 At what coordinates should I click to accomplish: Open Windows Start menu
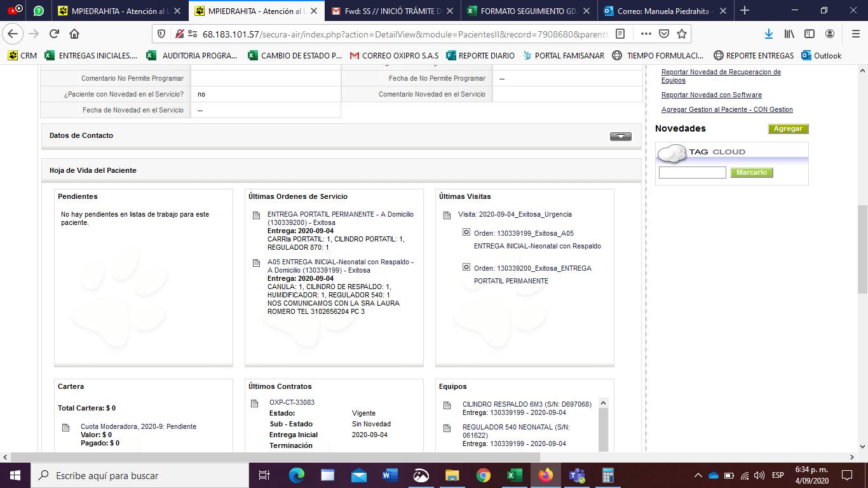15,475
